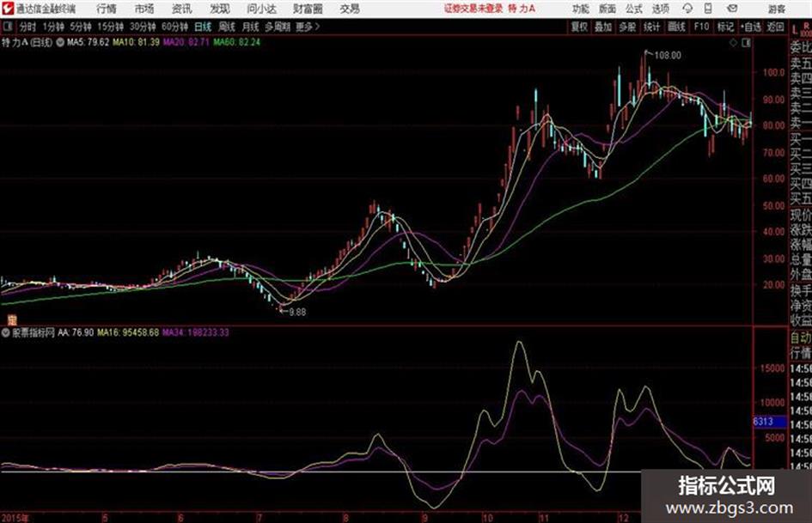Open the 问小达 menu
The width and height of the screenshot is (812, 523).
261,9
